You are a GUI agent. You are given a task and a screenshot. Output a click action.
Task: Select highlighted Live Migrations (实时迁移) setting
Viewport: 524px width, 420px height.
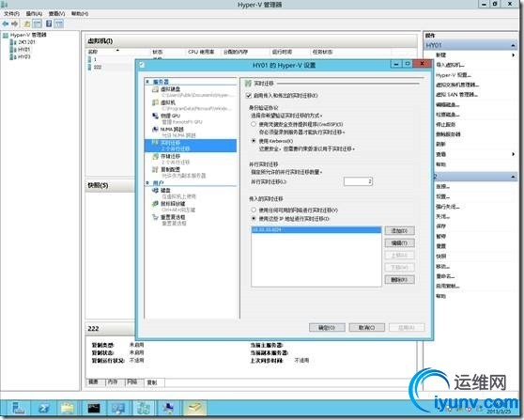pos(191,146)
